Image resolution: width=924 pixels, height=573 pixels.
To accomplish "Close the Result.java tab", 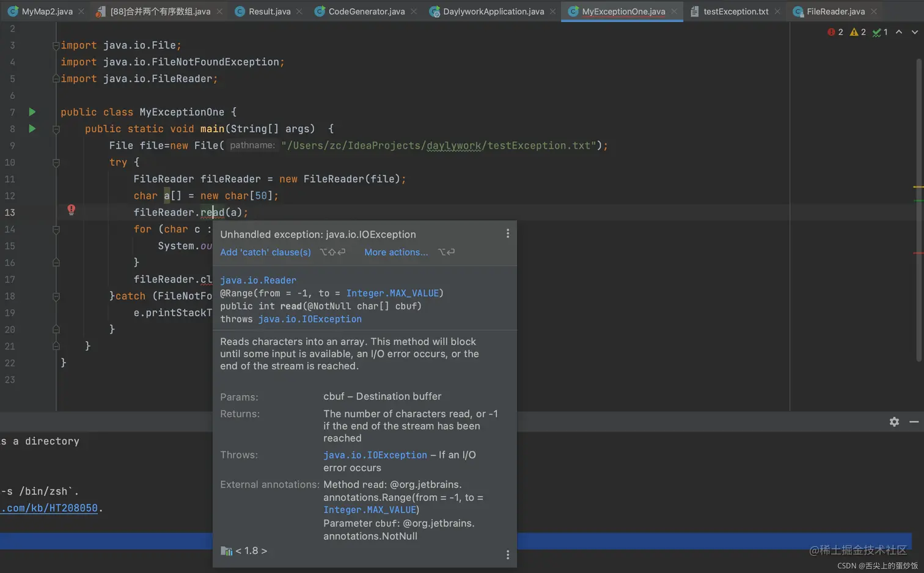I will pyautogui.click(x=299, y=12).
